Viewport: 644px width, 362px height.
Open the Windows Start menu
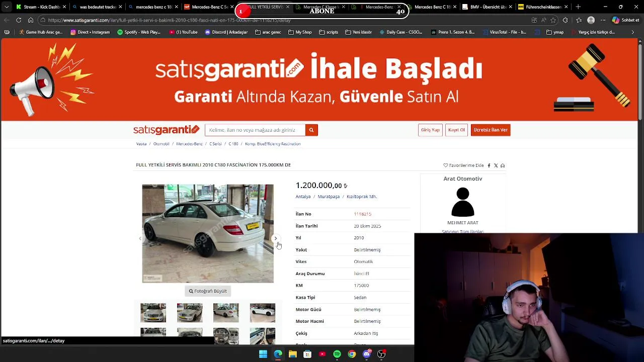point(263,354)
